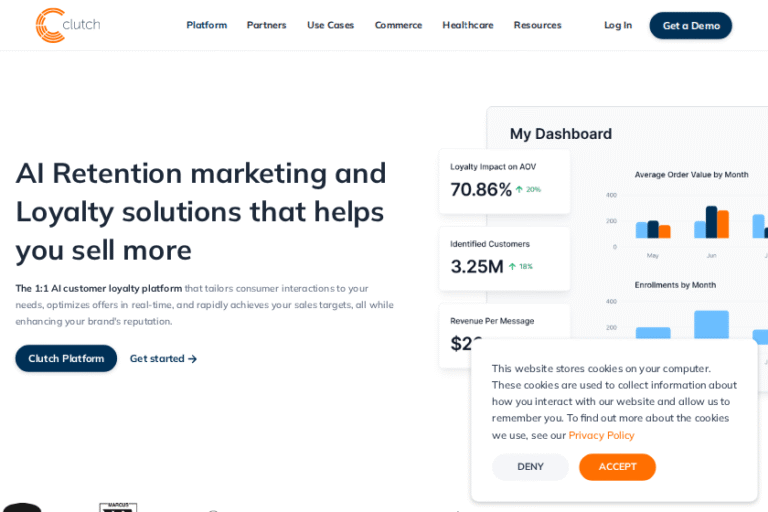Image resolution: width=768 pixels, height=512 pixels.
Task: Click the Marcus logo in the brand strip
Action: point(118,507)
